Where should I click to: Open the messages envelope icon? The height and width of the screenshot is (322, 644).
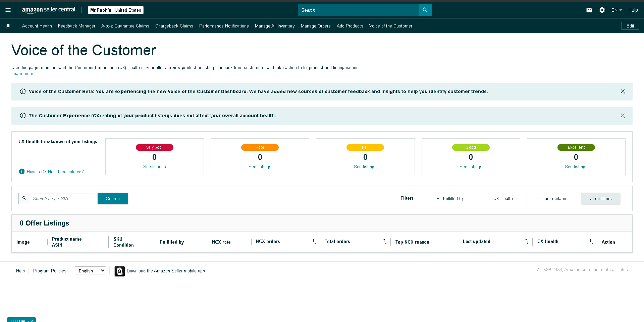pos(589,10)
